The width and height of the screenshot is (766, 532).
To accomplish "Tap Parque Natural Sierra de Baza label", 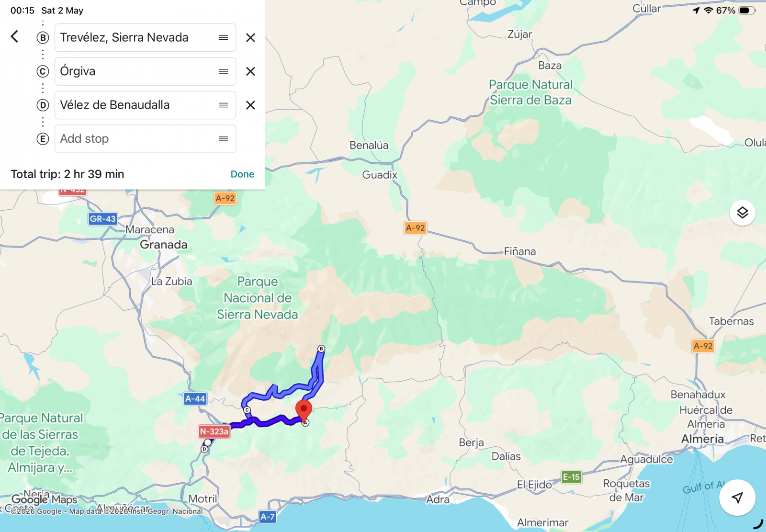I will [530, 92].
